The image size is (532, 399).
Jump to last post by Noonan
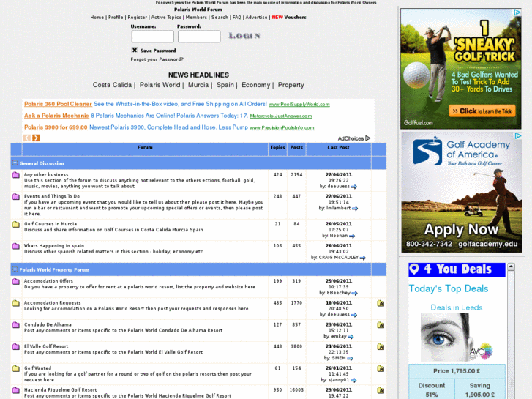click(x=352, y=236)
